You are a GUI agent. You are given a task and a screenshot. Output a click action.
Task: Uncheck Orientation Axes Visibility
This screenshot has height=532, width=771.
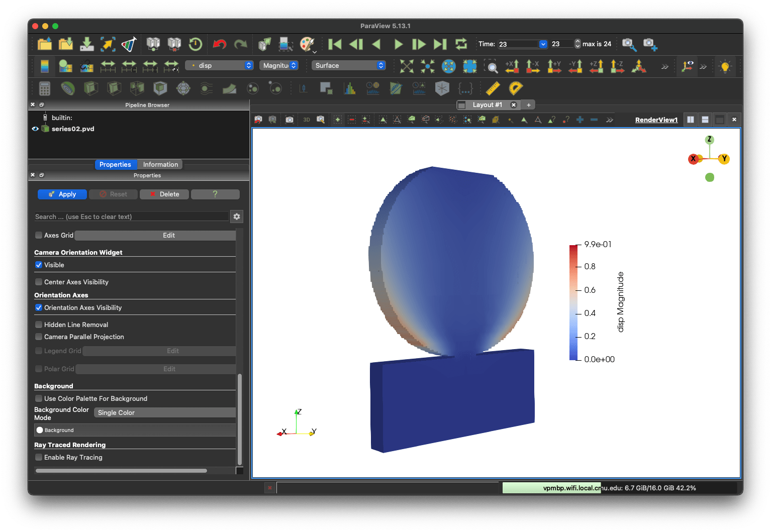click(39, 307)
